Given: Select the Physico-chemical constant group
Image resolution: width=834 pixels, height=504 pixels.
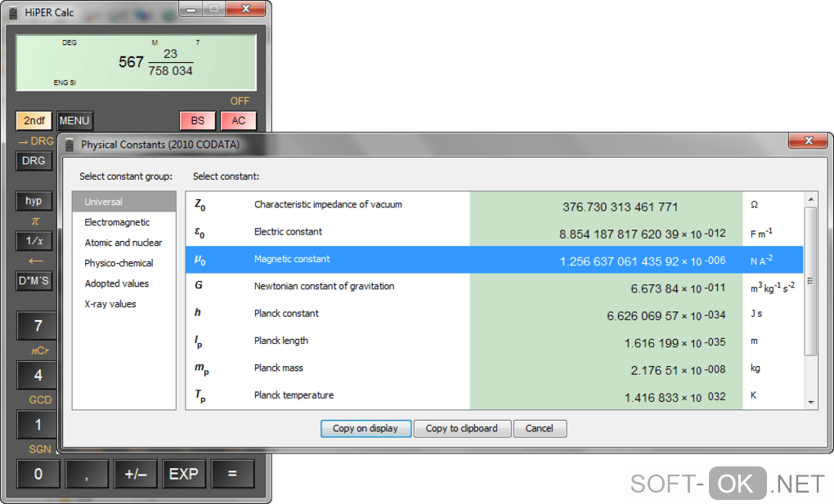Looking at the screenshot, I should (124, 263).
